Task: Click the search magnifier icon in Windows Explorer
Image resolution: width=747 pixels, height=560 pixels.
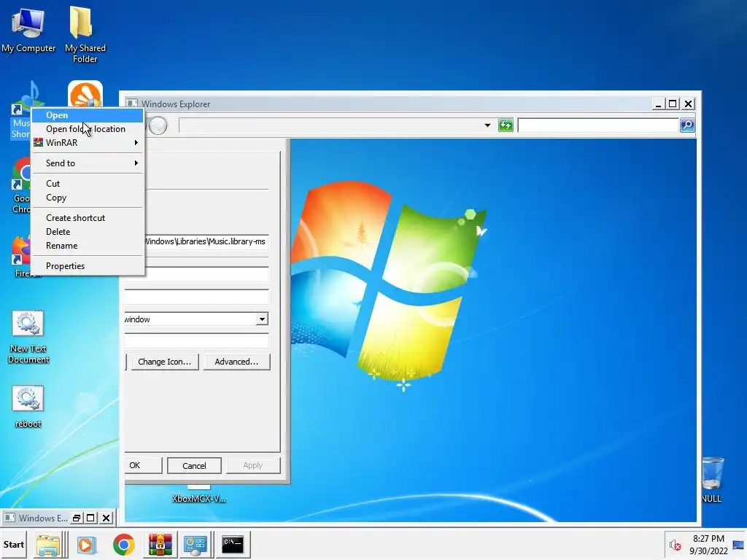Action: point(687,125)
